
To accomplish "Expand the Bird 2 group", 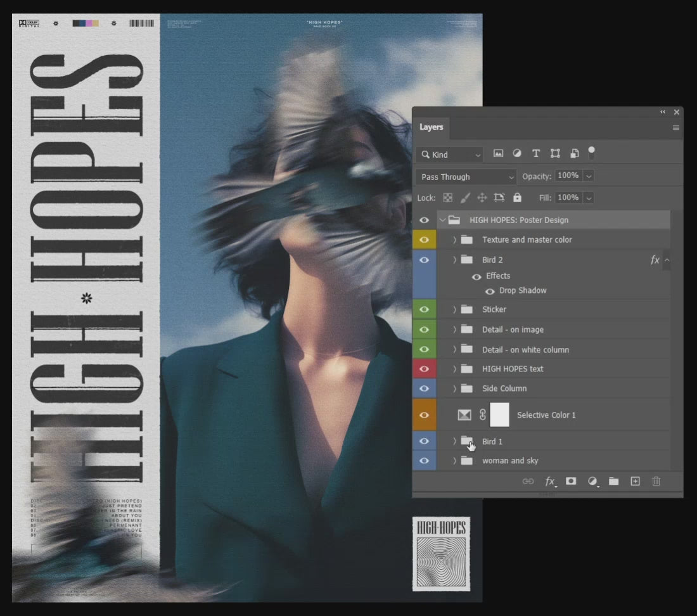I will pyautogui.click(x=454, y=260).
